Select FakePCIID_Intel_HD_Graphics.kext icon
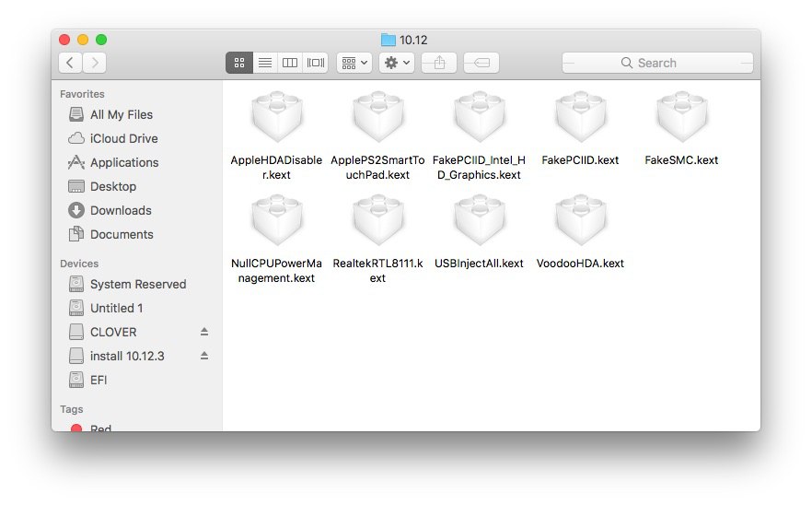This screenshot has width=812, height=505. click(480, 117)
